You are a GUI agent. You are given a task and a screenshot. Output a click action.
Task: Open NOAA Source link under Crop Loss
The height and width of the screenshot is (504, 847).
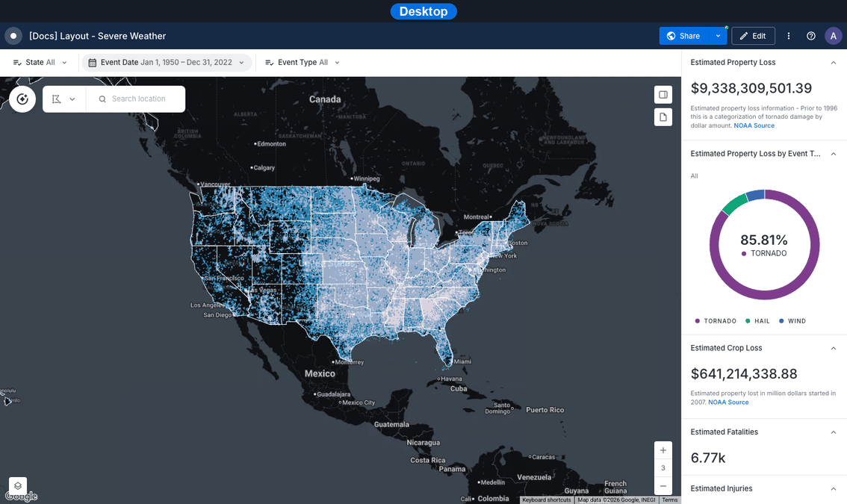click(728, 402)
